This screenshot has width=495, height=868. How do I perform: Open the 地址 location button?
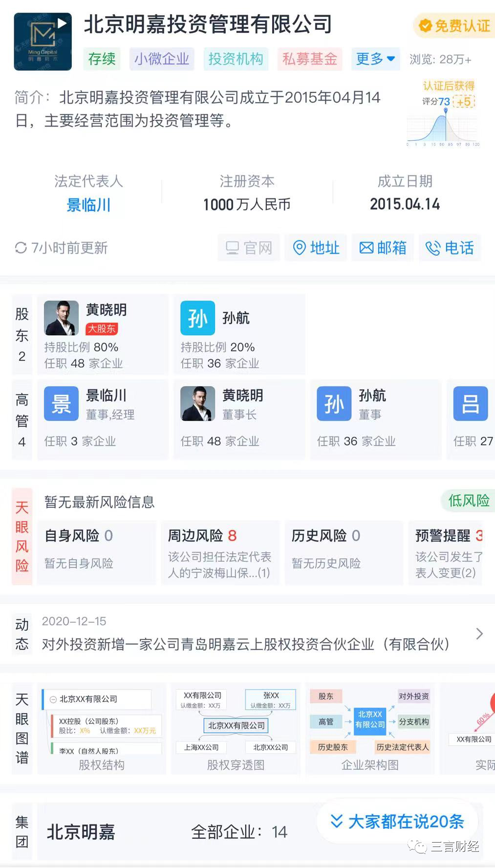316,248
